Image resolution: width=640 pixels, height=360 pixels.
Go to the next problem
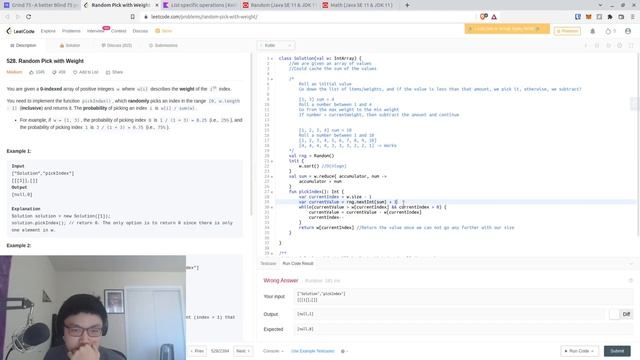243,351
